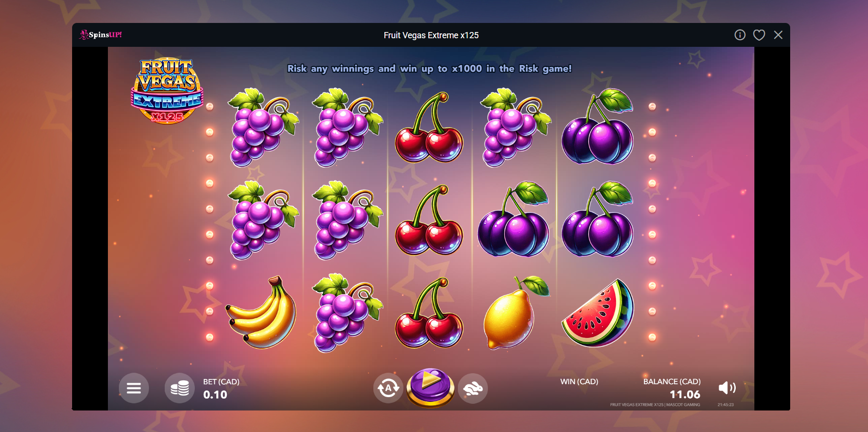Select the lemon symbol on fourth reel
The height and width of the screenshot is (432, 868).
[516, 312]
